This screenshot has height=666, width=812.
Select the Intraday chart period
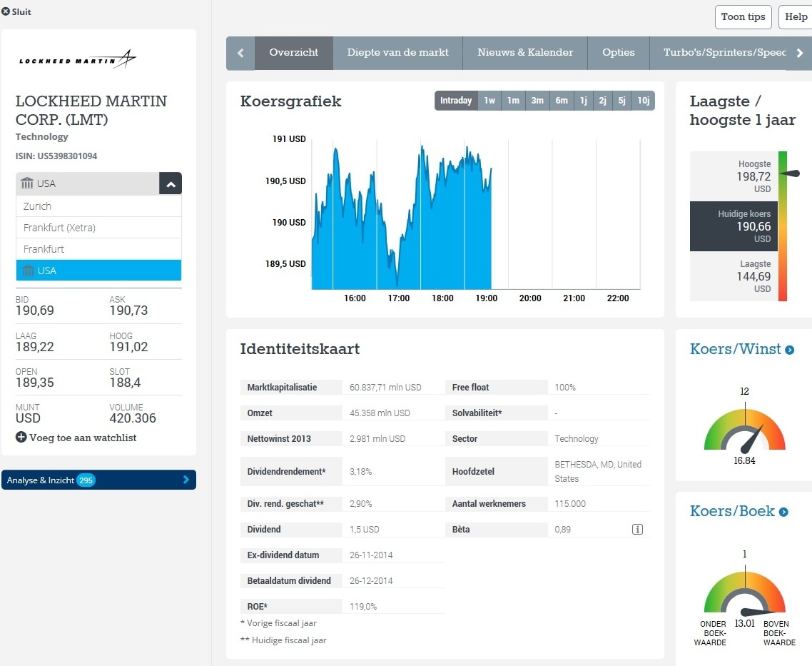(456, 101)
